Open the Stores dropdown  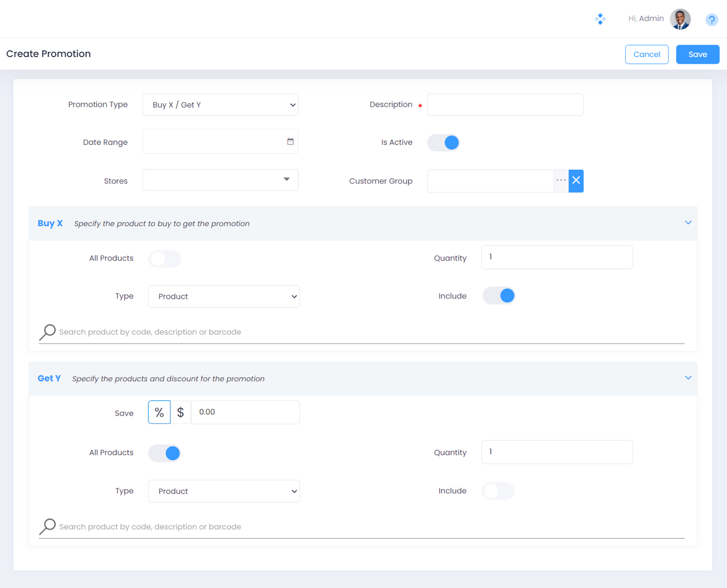[220, 180]
